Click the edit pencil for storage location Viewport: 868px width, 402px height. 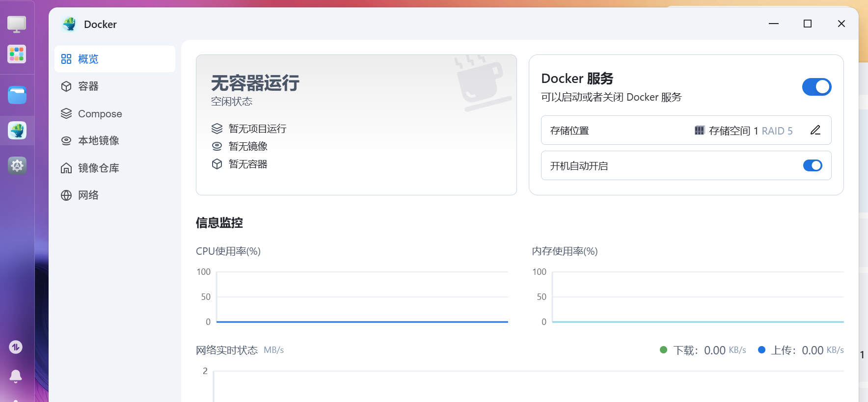pyautogui.click(x=815, y=130)
